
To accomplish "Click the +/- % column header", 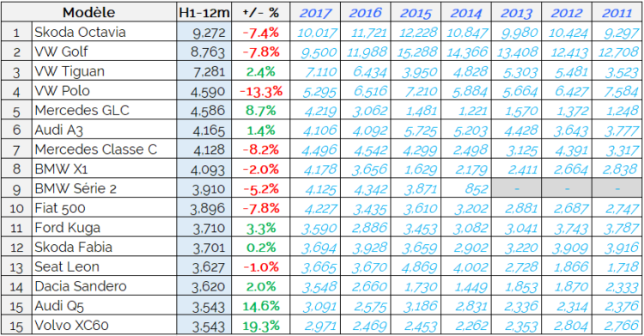I will (x=260, y=12).
